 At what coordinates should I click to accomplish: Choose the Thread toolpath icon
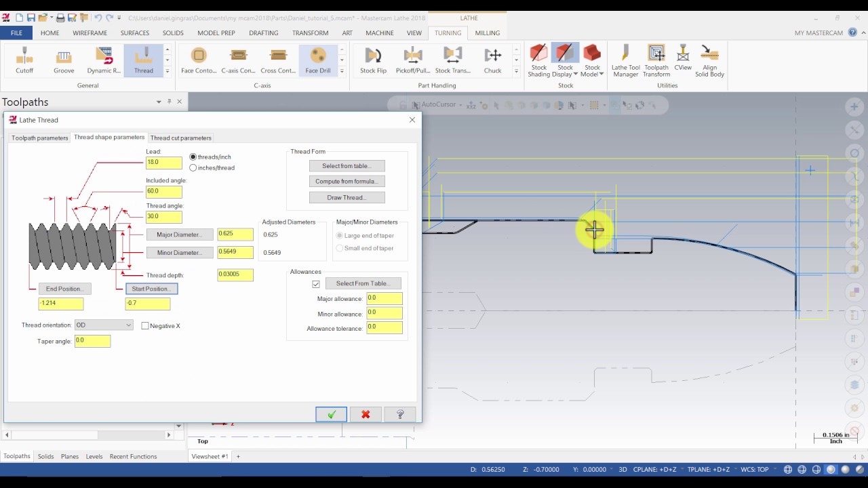[144, 60]
